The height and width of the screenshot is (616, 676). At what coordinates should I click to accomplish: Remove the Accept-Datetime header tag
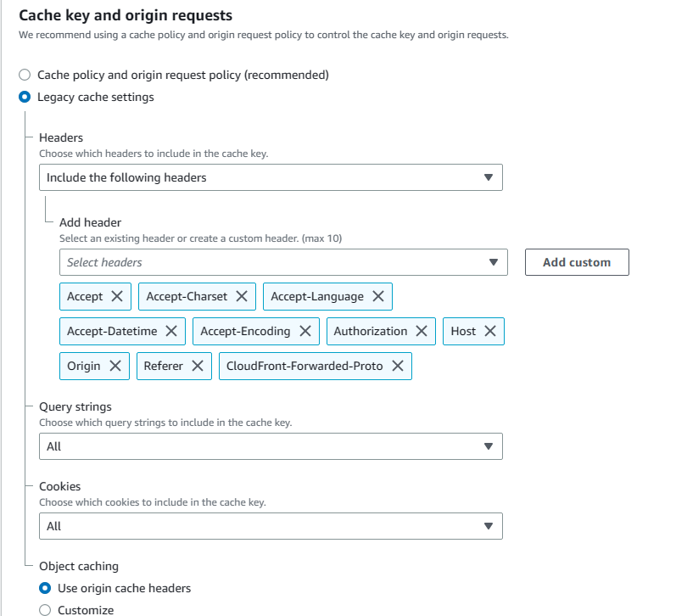click(171, 331)
